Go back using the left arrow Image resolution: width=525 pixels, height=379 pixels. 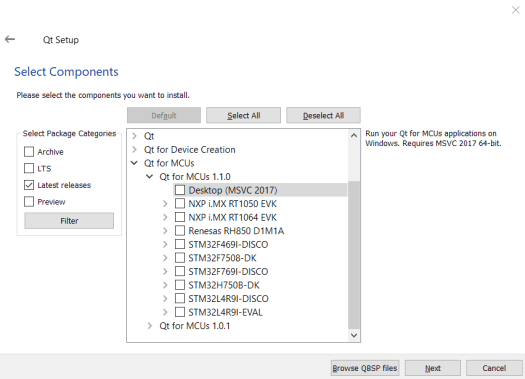[x=10, y=40]
